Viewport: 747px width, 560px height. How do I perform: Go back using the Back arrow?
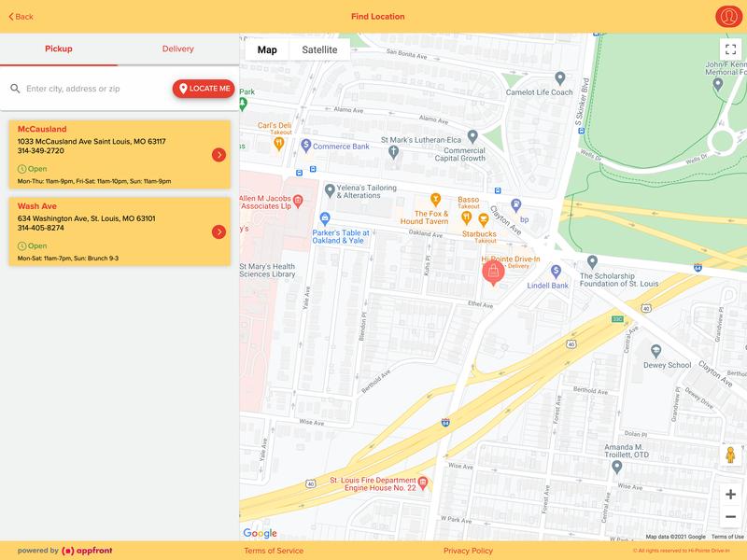tap(21, 17)
